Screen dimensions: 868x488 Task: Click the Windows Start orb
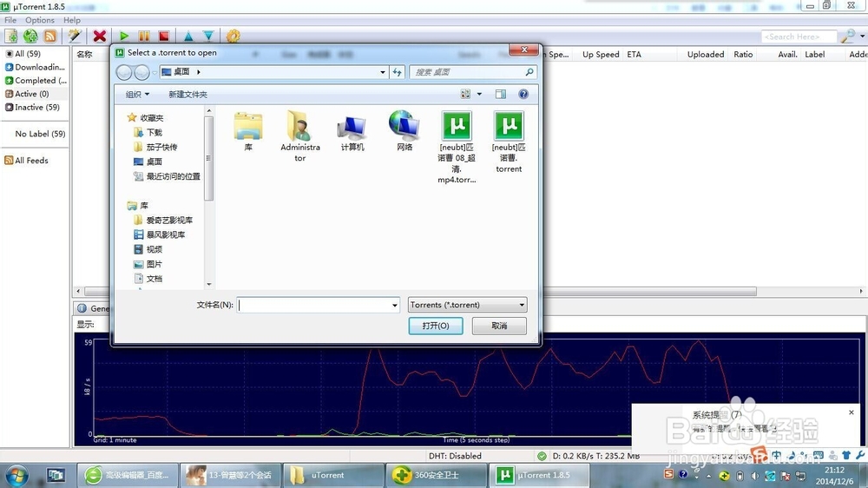[x=16, y=475]
